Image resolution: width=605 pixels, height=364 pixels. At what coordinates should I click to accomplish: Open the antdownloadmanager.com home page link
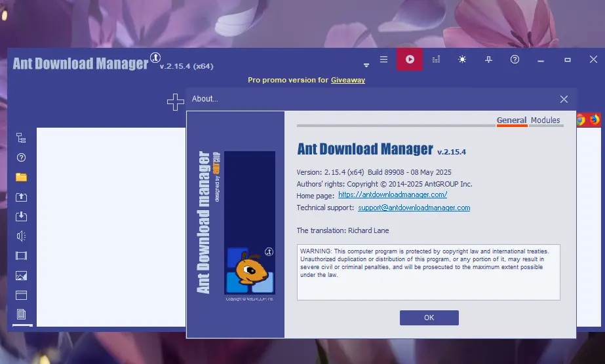pyautogui.click(x=393, y=195)
